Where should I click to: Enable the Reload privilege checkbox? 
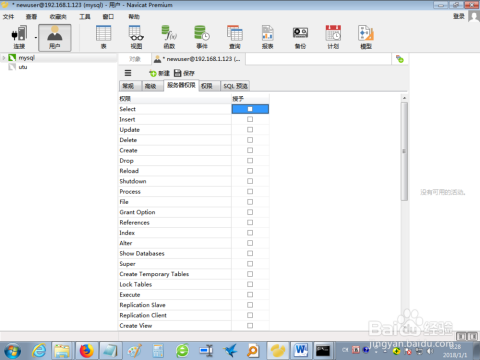point(250,171)
